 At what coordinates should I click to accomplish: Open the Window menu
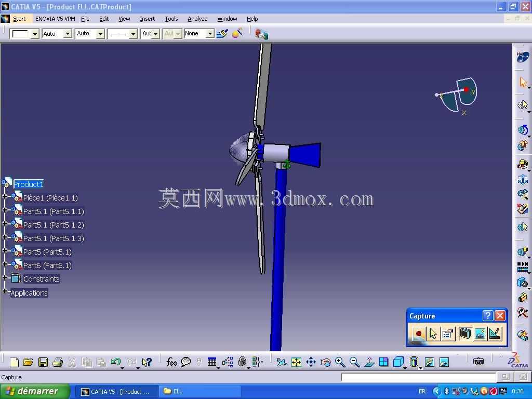227,19
